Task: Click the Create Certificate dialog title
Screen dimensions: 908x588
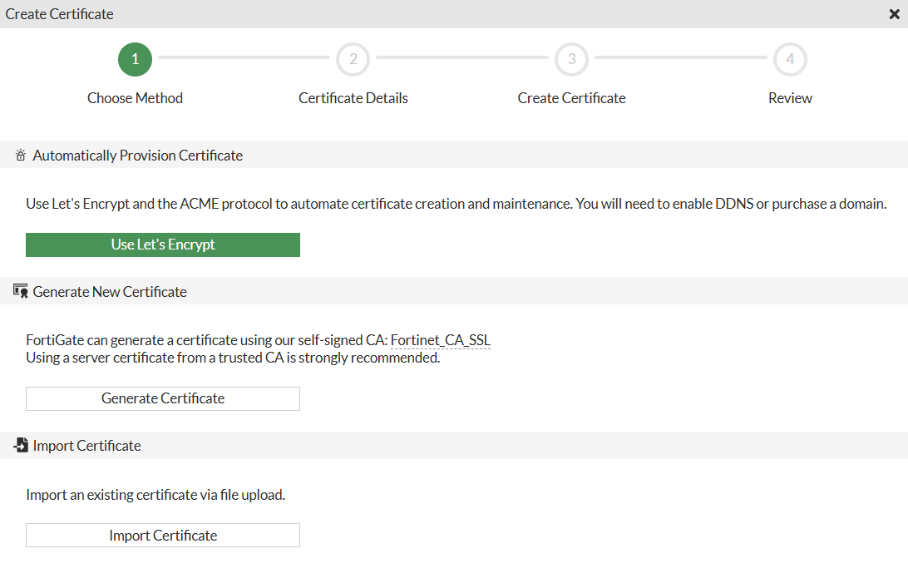Action: pos(60,14)
